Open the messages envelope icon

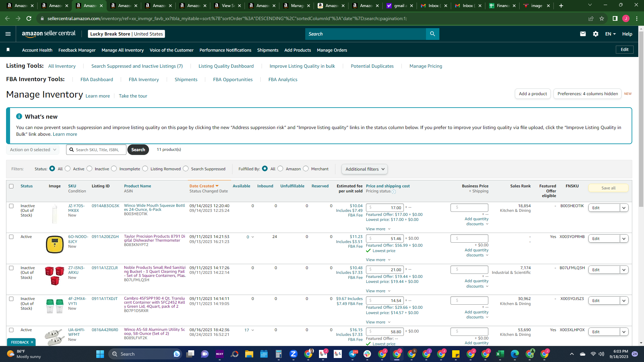coord(583,34)
